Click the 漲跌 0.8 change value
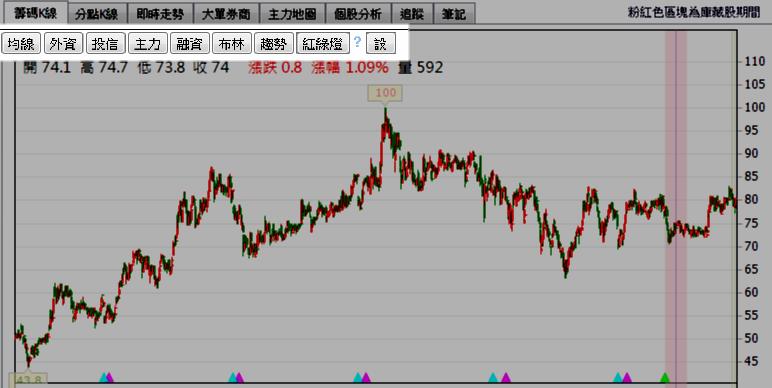This screenshot has width=772, height=388. point(275,67)
